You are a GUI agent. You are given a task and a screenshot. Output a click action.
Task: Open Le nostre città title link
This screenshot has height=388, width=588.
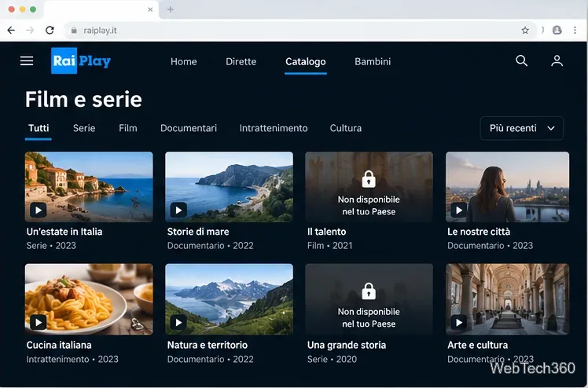[479, 232]
